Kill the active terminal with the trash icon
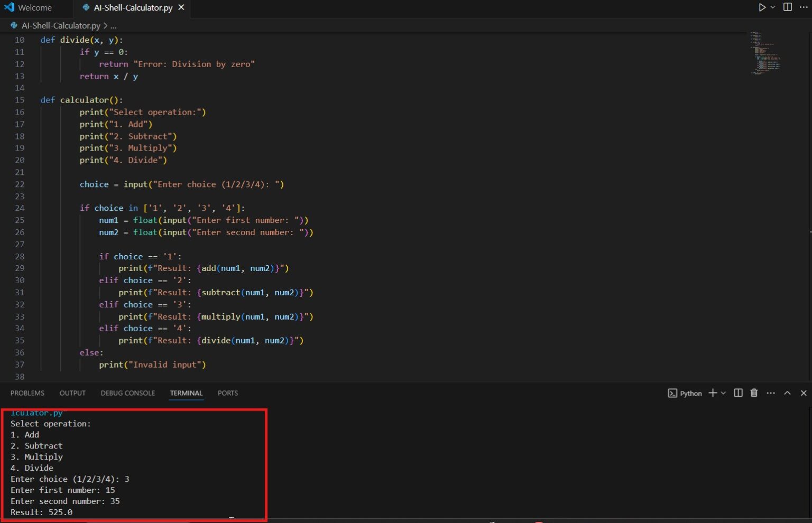812x523 pixels. coord(754,393)
